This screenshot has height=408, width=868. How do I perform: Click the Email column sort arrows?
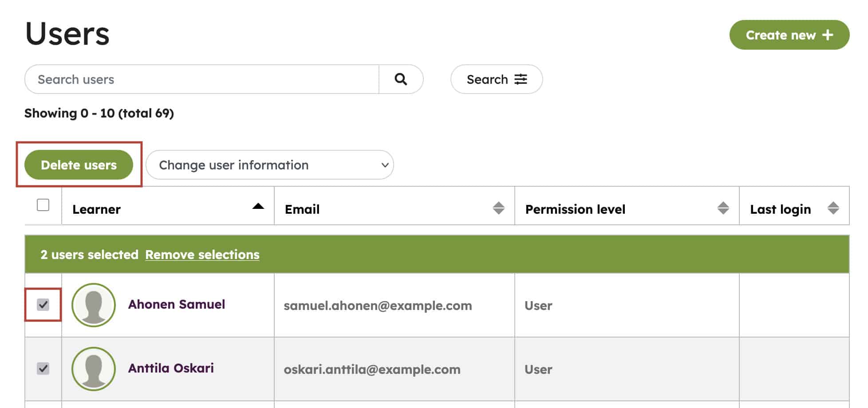pos(499,208)
